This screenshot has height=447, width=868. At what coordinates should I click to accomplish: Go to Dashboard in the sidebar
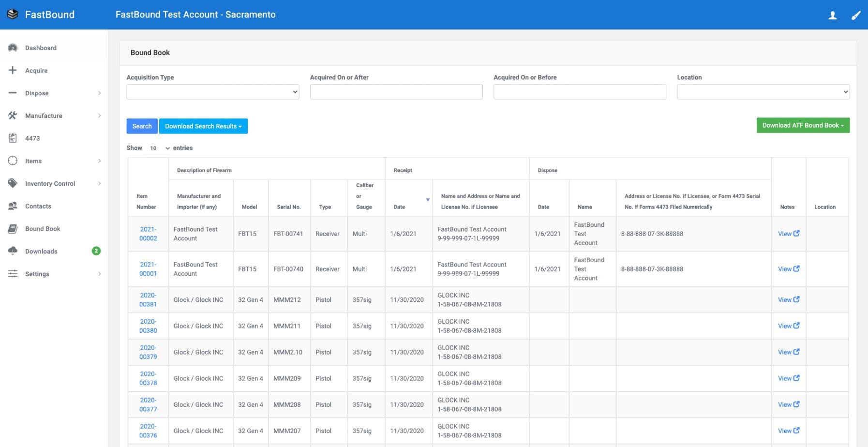[x=41, y=48]
